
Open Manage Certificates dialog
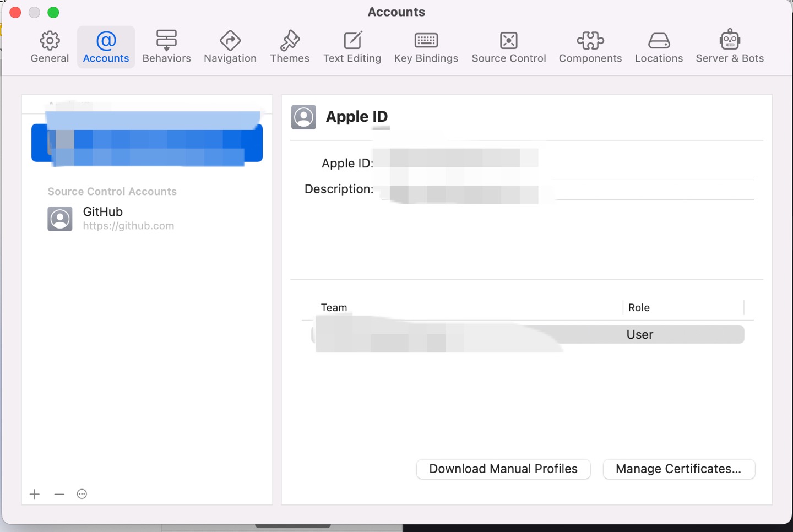click(678, 469)
